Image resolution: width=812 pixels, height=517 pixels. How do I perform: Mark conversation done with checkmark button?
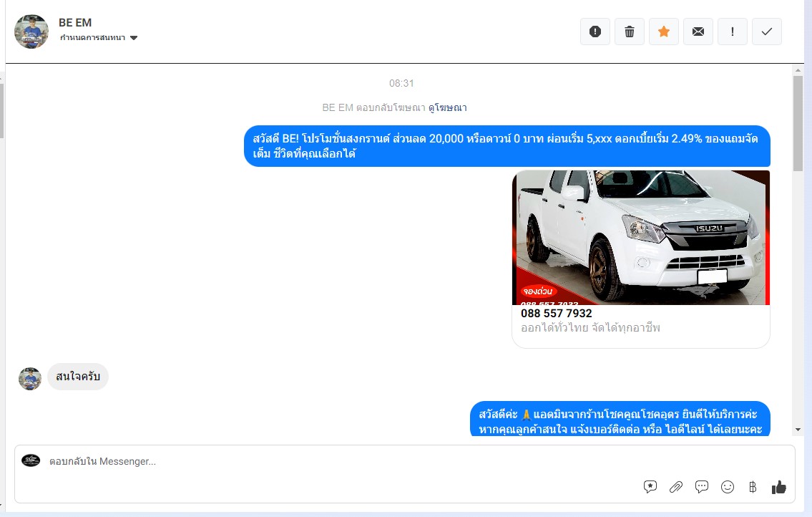[x=767, y=32]
